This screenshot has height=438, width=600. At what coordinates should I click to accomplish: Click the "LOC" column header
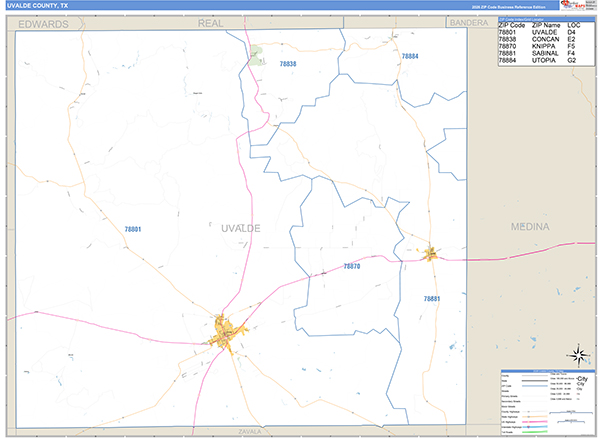(574, 25)
